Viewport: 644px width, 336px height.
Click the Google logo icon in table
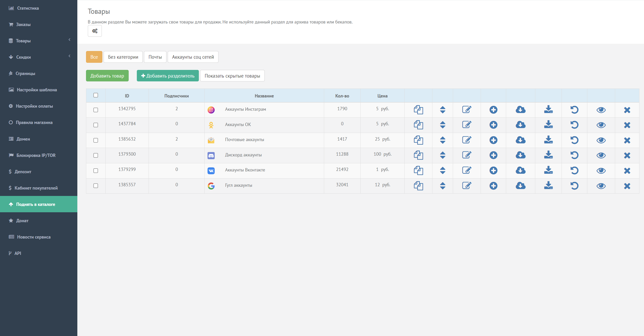(x=211, y=186)
